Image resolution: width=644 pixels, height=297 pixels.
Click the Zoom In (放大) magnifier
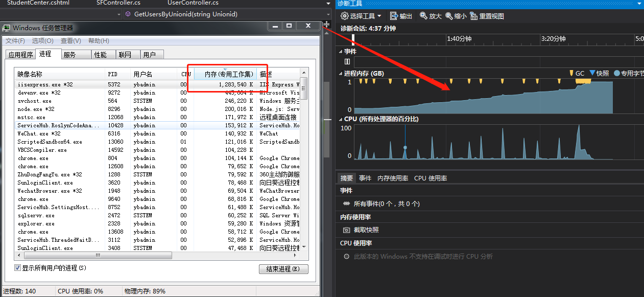point(423,16)
